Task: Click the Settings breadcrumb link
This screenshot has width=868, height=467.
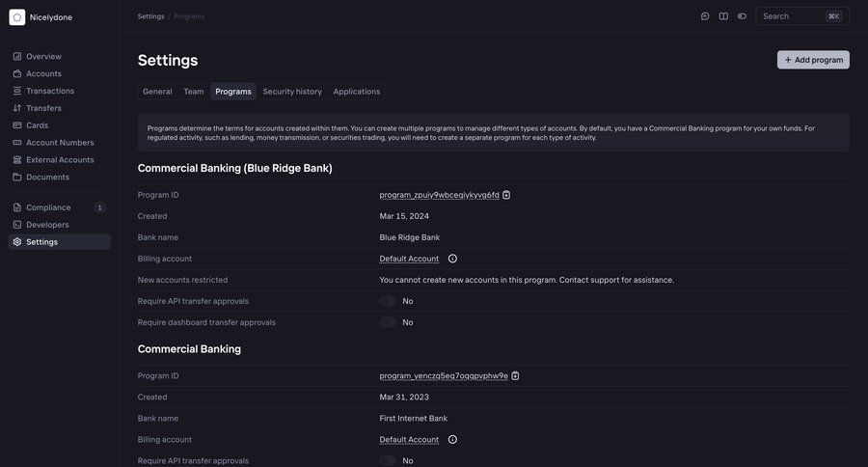Action: click(x=150, y=16)
